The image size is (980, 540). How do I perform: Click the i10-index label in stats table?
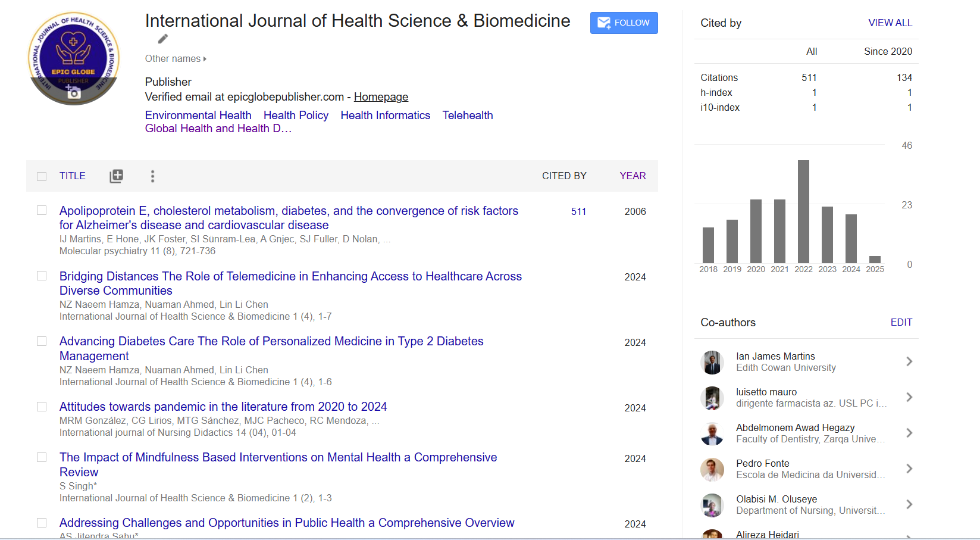click(x=720, y=107)
